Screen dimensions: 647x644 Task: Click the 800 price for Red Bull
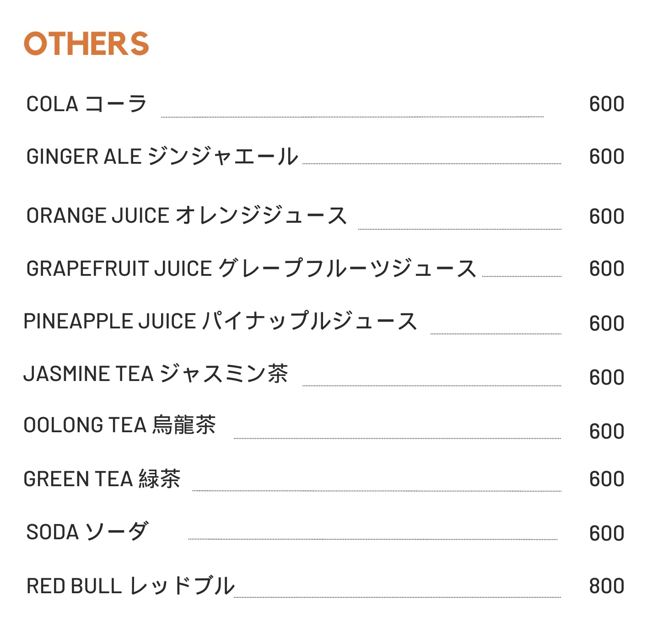pos(607,586)
